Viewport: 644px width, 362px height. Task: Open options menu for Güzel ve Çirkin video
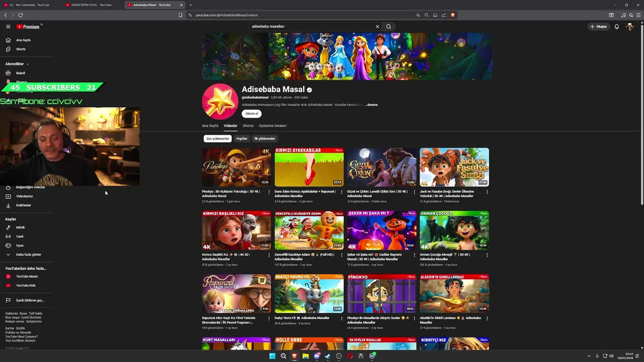[x=414, y=192]
